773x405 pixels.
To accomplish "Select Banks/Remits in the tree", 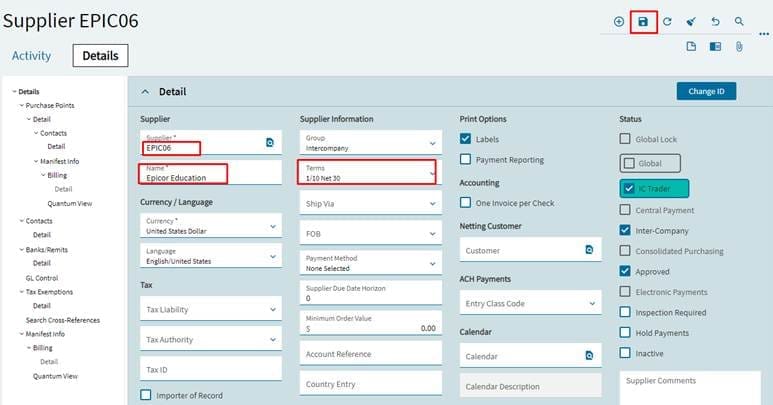I will coord(46,250).
